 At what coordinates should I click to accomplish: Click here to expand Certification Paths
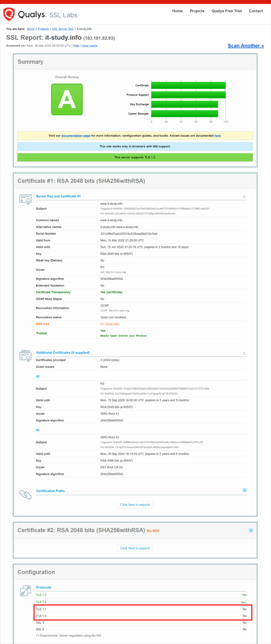coord(135,505)
